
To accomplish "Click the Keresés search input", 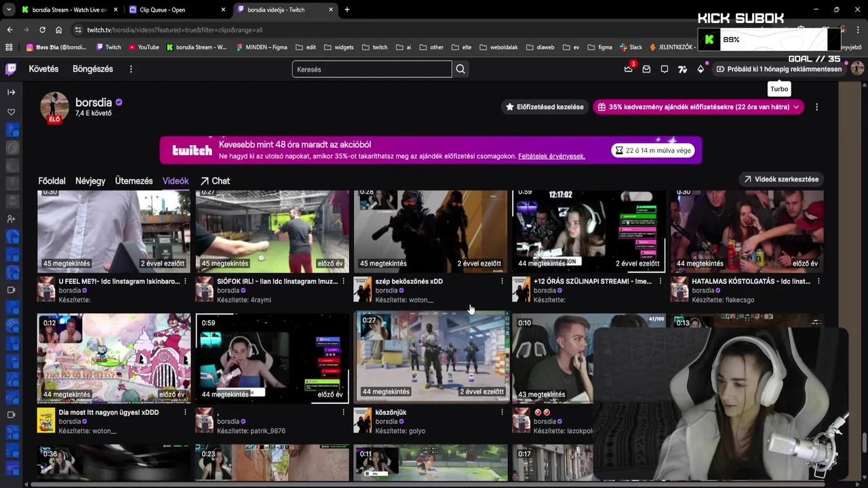I will pyautogui.click(x=372, y=69).
